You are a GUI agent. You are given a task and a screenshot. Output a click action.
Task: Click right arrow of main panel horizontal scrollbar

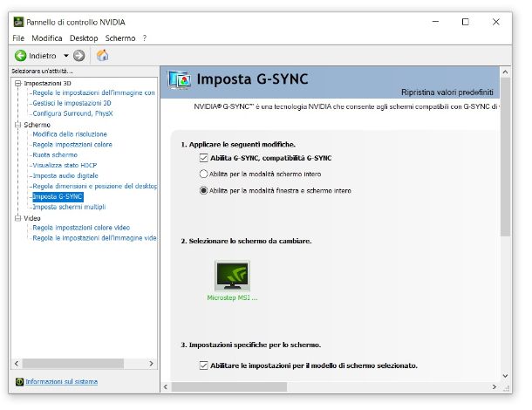[494, 387]
